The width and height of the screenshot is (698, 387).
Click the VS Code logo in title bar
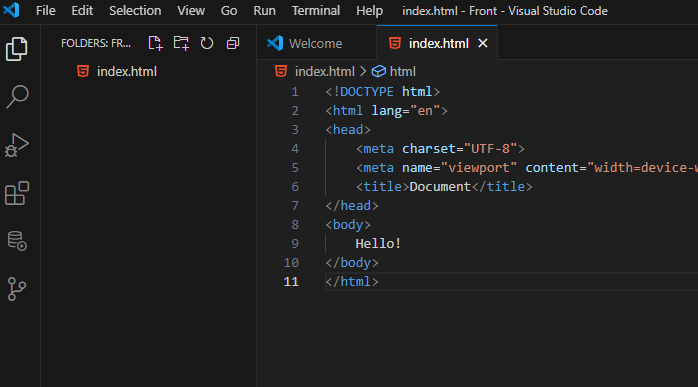coord(11,10)
